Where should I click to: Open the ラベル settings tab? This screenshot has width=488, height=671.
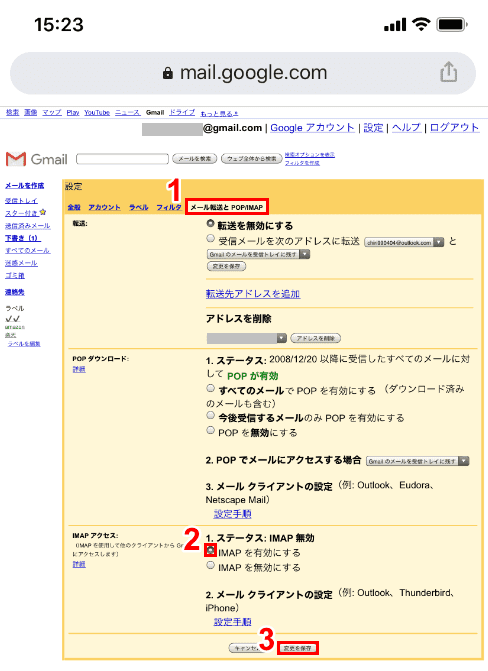click(x=139, y=208)
